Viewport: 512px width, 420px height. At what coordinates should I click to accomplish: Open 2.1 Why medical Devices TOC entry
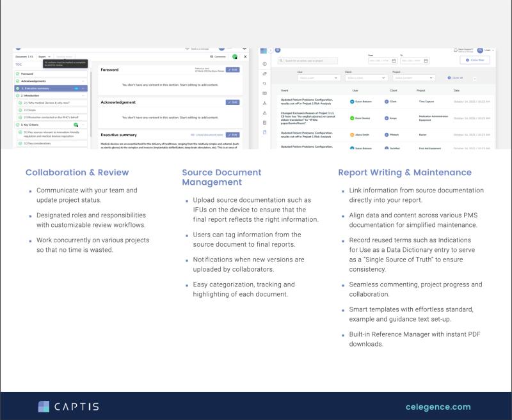point(52,103)
